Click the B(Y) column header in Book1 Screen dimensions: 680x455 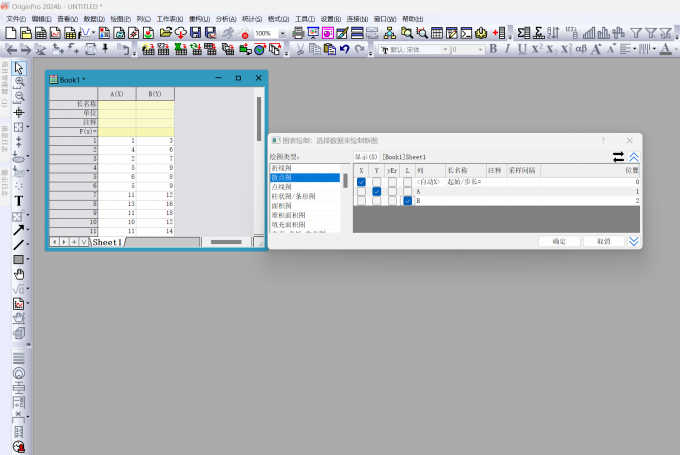[155, 94]
